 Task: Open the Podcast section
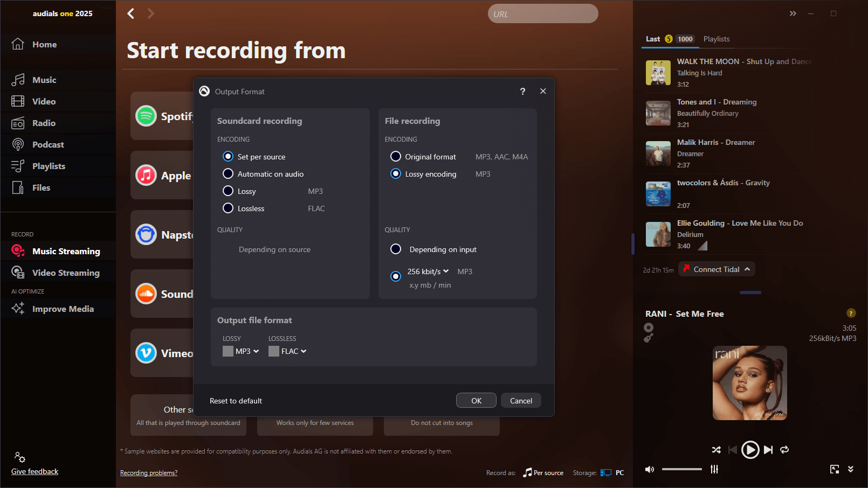[x=49, y=144]
